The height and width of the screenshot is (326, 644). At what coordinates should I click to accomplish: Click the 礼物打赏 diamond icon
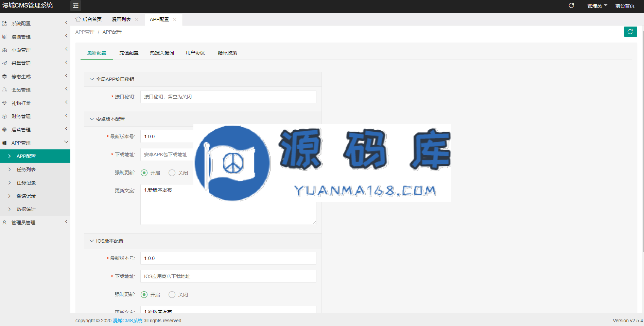click(4, 103)
